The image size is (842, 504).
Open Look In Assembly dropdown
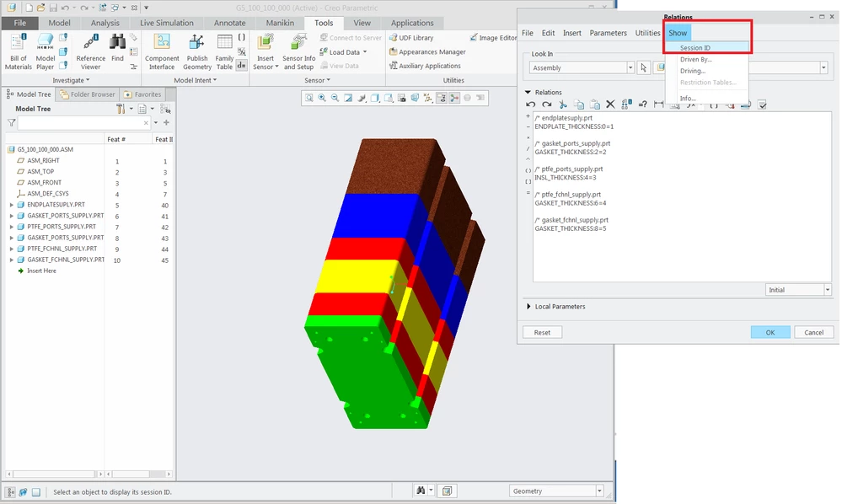point(630,67)
